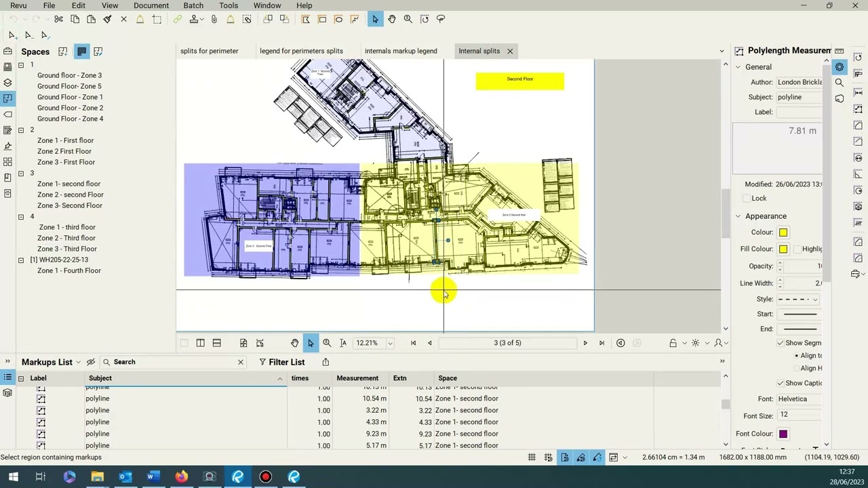This screenshot has height=488, width=868.
Task: Toggle the Show Caption checkbox
Action: tap(781, 384)
